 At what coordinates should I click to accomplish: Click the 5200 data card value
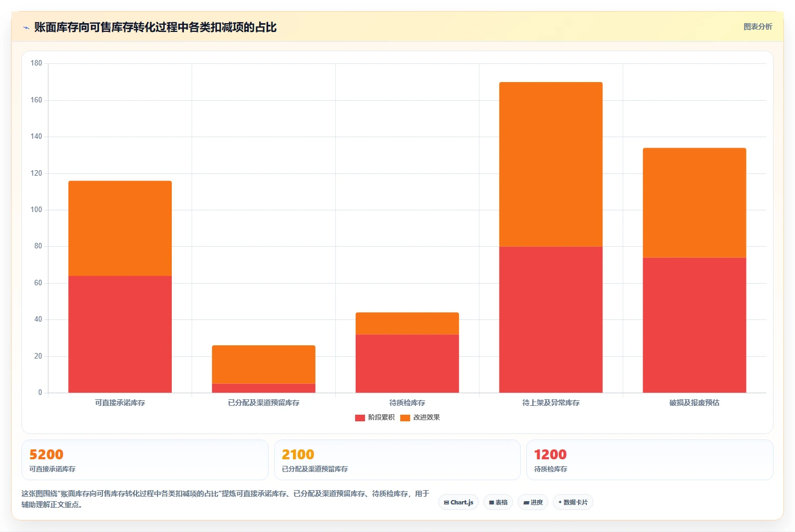pos(46,454)
